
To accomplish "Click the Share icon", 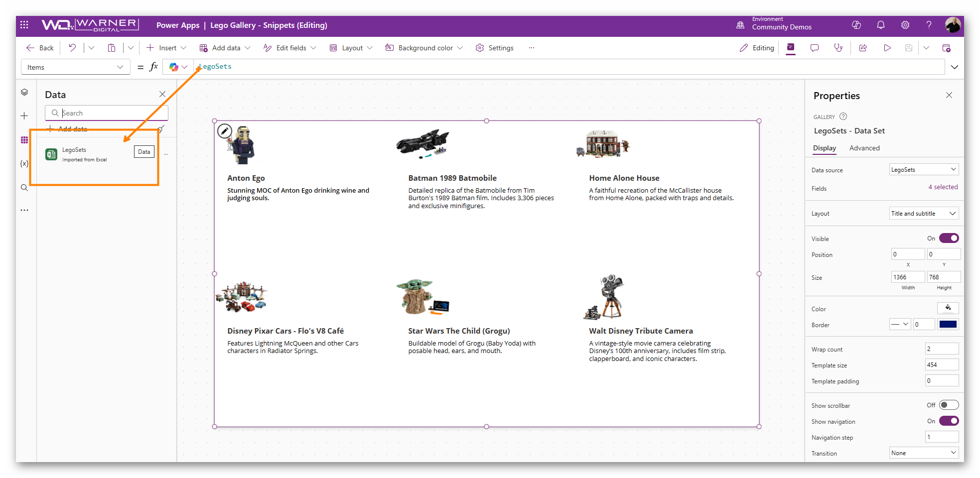I will (863, 48).
